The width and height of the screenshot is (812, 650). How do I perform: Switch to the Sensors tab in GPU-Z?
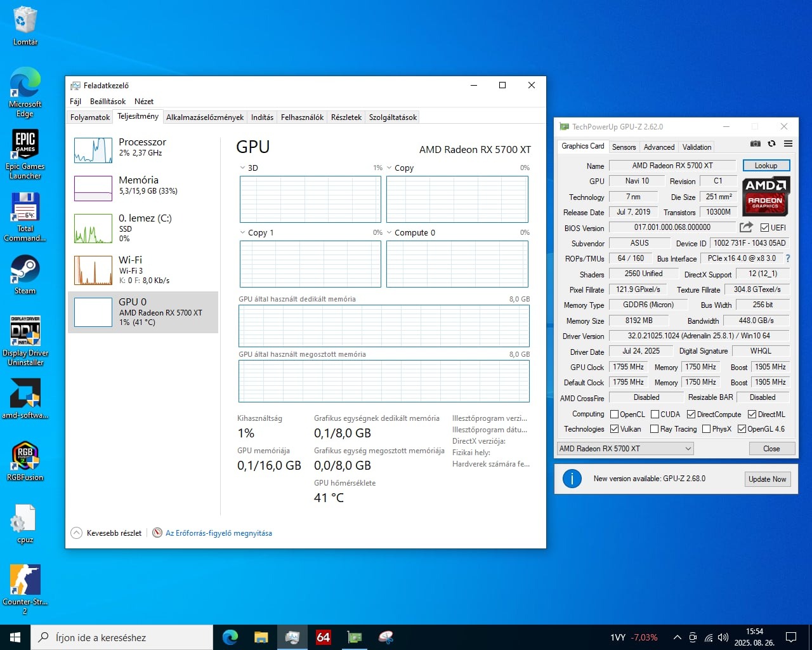click(624, 147)
